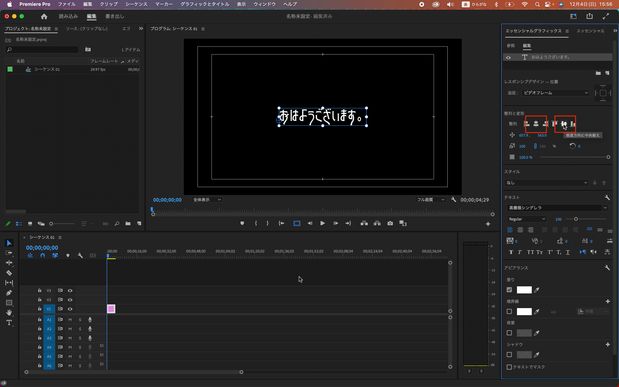
Task: Click the New Item icon in Project panel
Action: (139, 224)
